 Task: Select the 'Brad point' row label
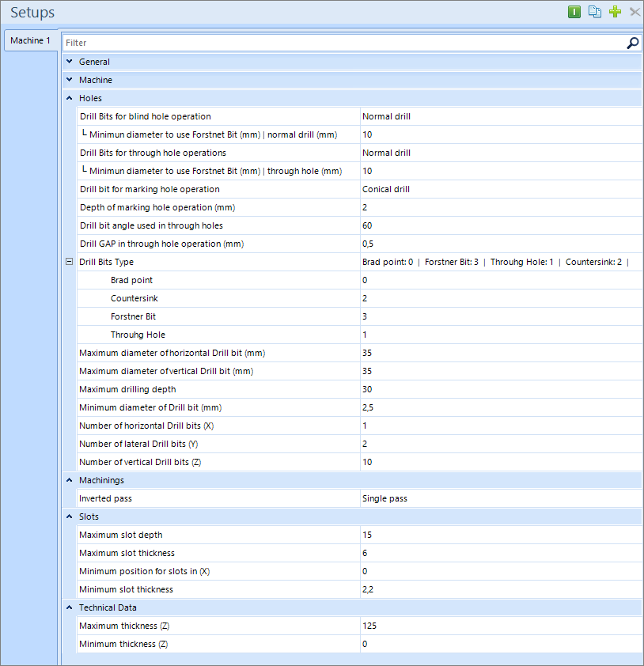131,280
